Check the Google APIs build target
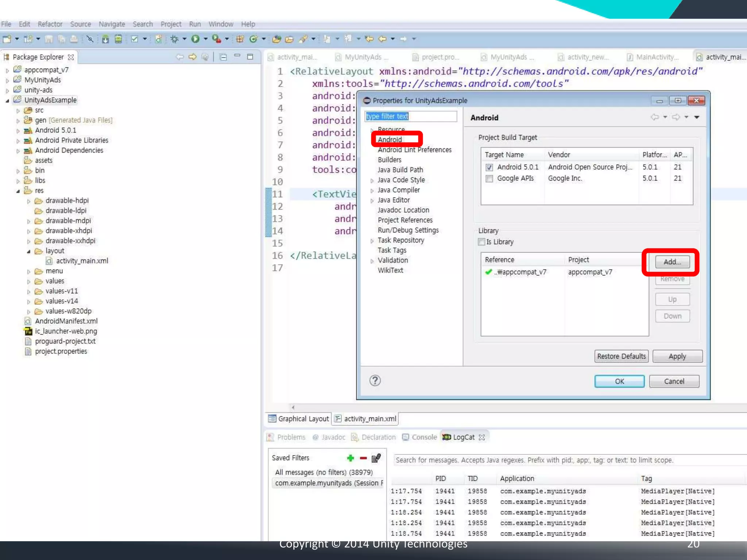747x560 pixels. (489, 179)
